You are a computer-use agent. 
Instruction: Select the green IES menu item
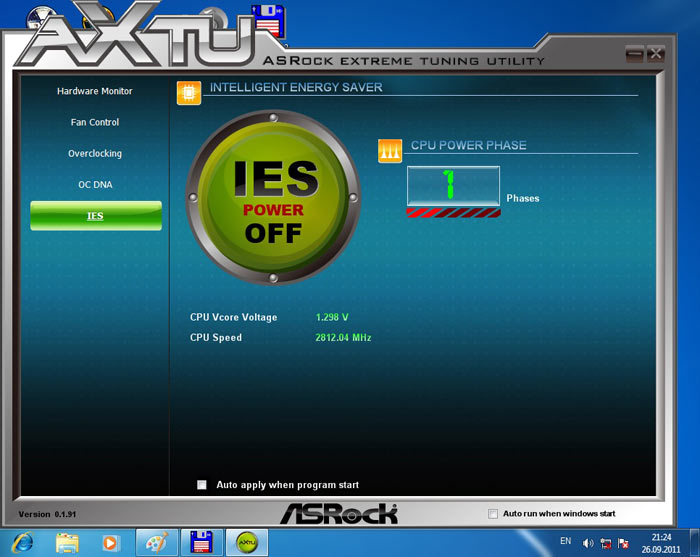[x=96, y=216]
